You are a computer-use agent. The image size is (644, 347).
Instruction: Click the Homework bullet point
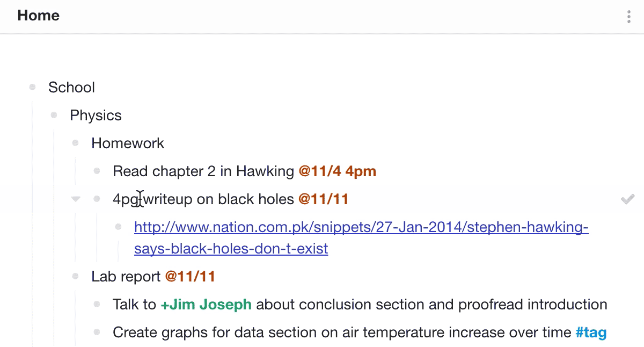[76, 143]
